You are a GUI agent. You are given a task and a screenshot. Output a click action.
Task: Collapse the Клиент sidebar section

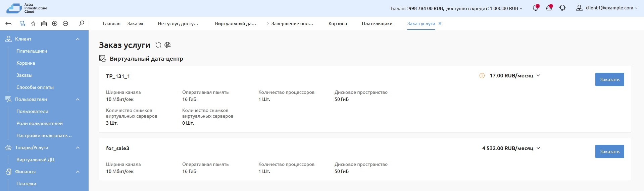tap(78, 39)
